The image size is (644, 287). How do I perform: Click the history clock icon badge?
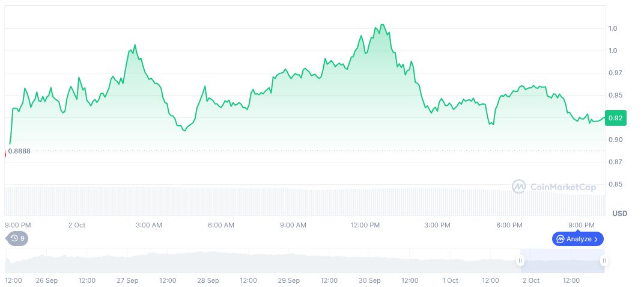point(14,238)
